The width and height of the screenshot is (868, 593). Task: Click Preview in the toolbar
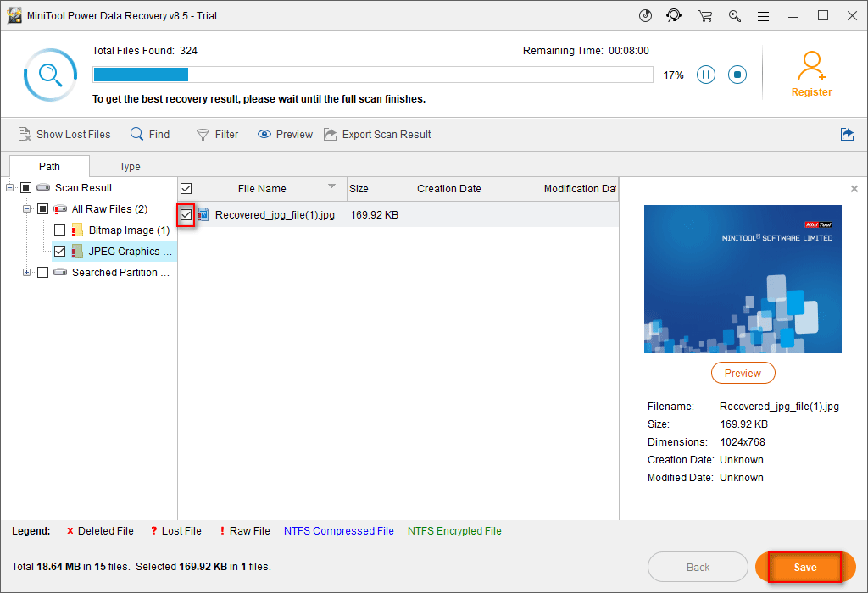[x=285, y=135]
